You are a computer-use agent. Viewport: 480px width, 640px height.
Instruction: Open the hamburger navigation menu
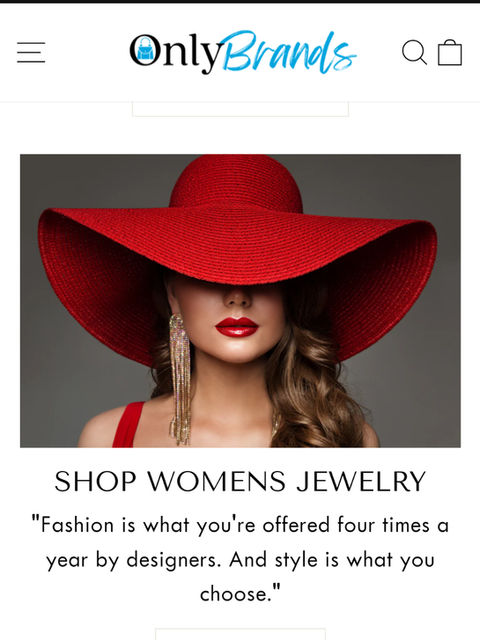pos(31,52)
